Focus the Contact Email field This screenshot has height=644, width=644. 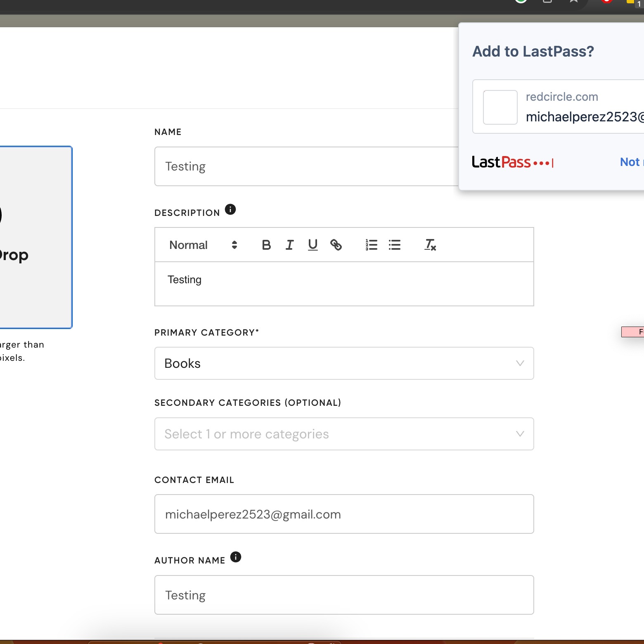(344, 514)
